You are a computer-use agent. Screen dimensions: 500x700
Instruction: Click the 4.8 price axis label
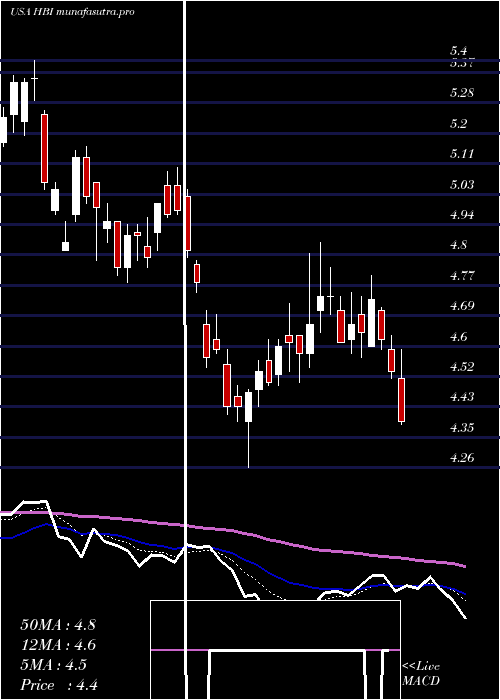[x=458, y=245]
